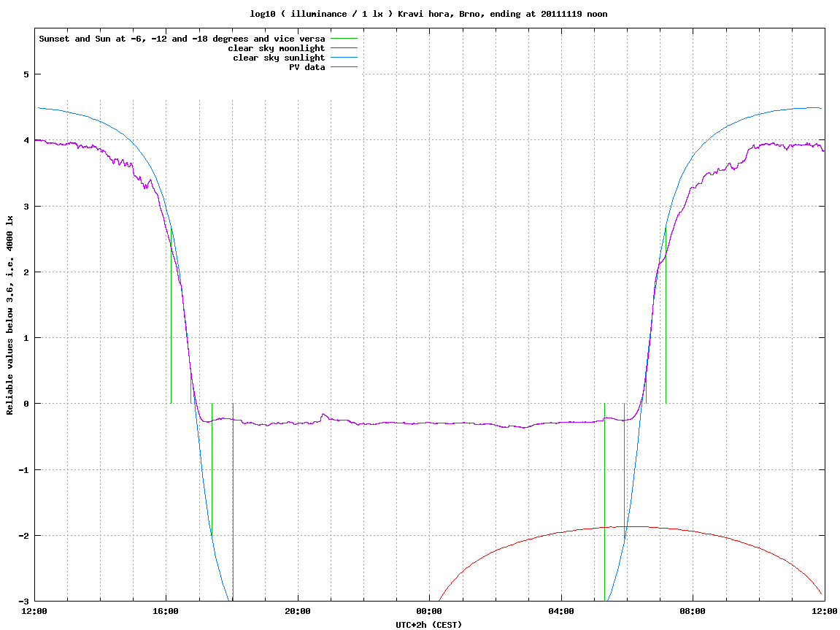
Task: Click the x-axis title 'UTC+2h (CEST)'
Action: [x=428, y=624]
